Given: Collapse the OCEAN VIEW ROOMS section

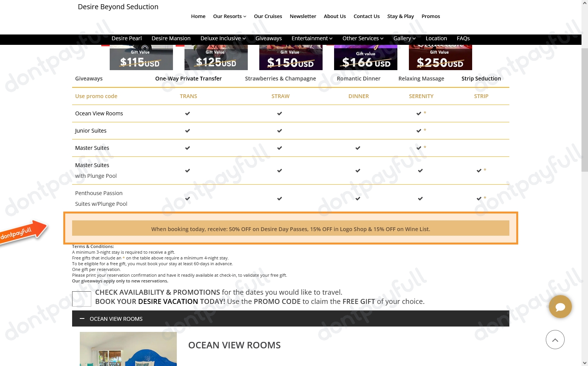Looking at the screenshot, I should coord(82,318).
